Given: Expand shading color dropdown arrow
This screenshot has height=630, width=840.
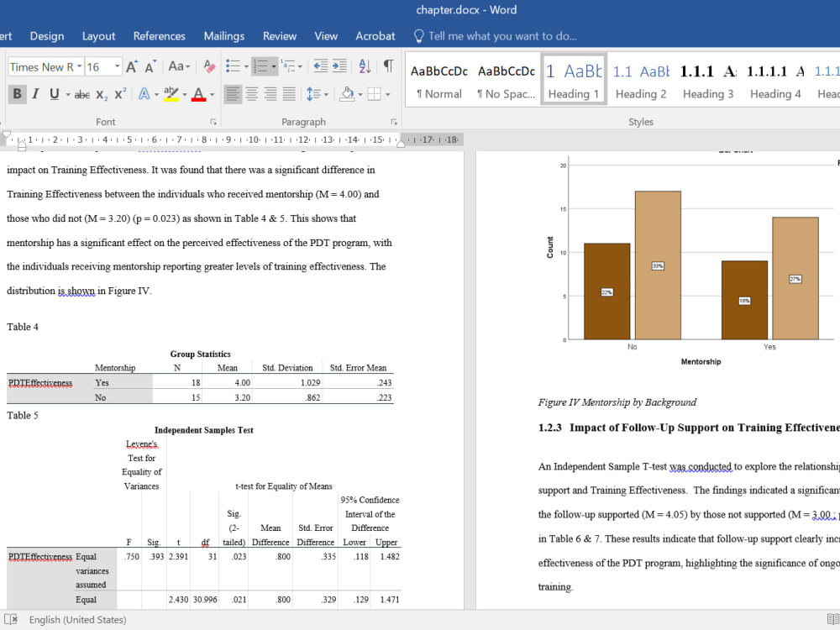Looking at the screenshot, I should click(x=360, y=95).
